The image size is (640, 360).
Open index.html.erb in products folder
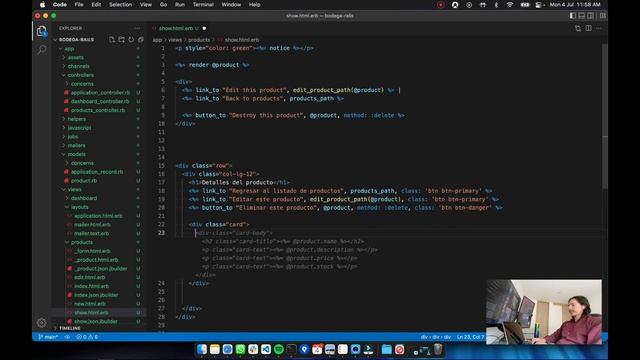(91, 286)
